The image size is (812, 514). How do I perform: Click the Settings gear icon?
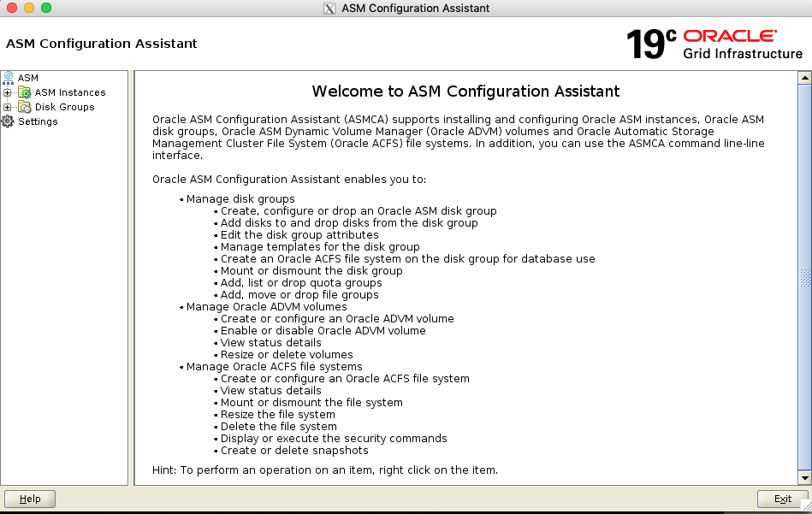(x=8, y=121)
